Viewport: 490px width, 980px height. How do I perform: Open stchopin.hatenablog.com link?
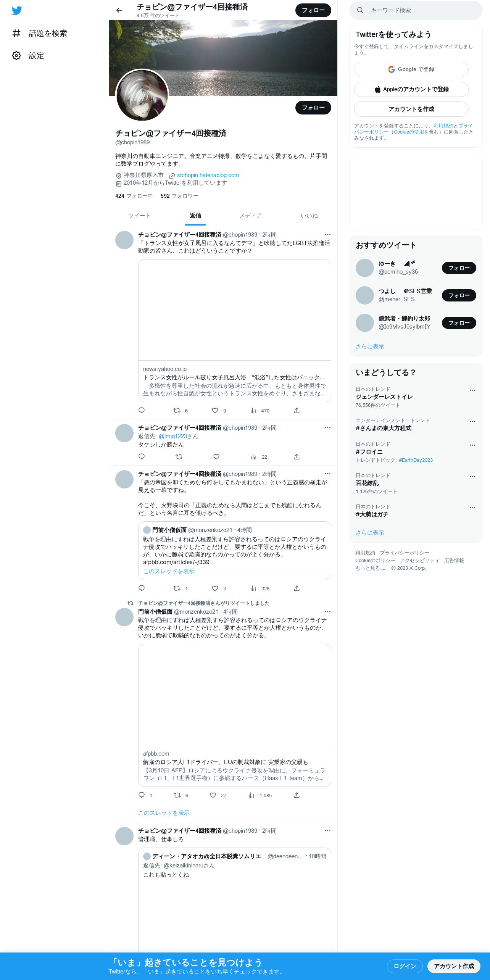pyautogui.click(x=208, y=175)
